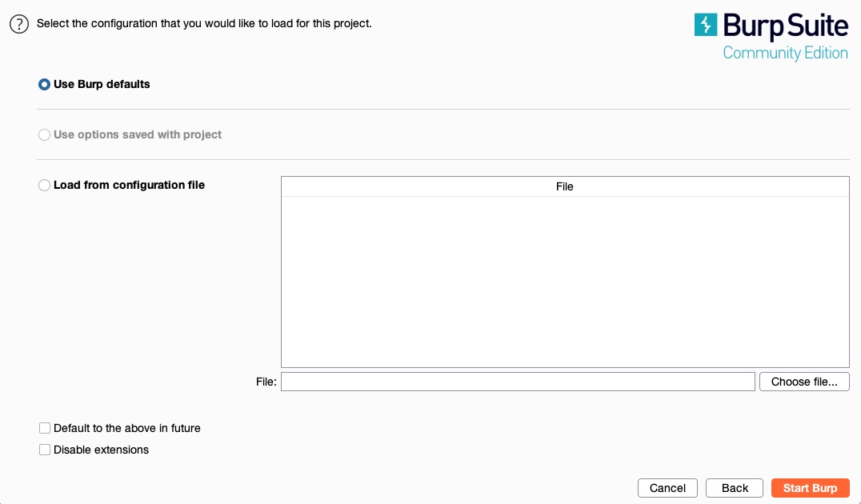Viewport: 861px width, 504px height.
Task: Click the File: label beside the text field
Action: (266, 382)
